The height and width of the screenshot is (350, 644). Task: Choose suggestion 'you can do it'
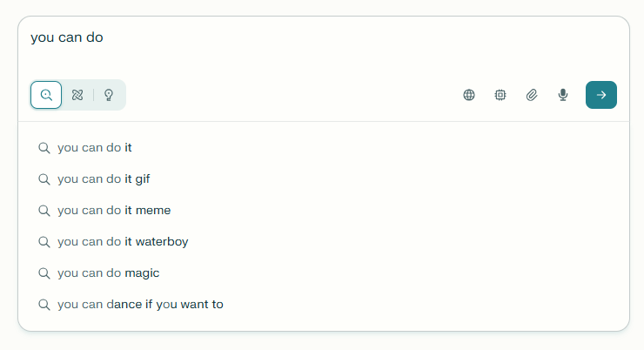pos(95,148)
